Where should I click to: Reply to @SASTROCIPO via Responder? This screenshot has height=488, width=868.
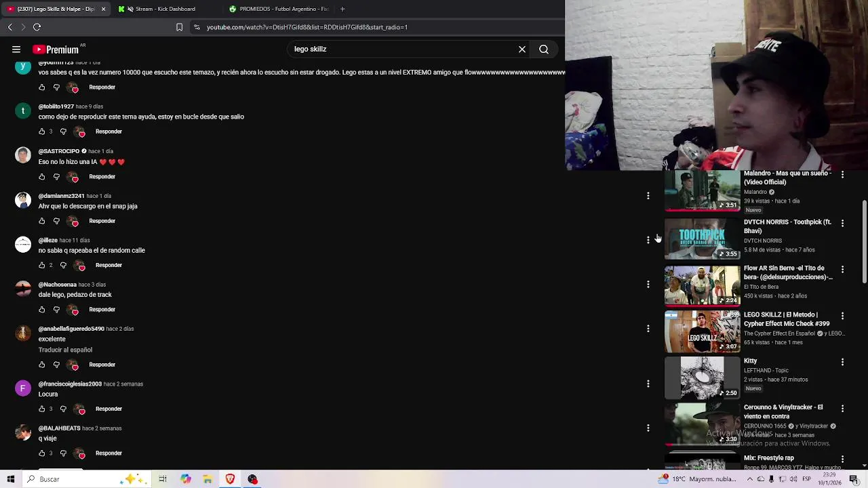[102, 177]
